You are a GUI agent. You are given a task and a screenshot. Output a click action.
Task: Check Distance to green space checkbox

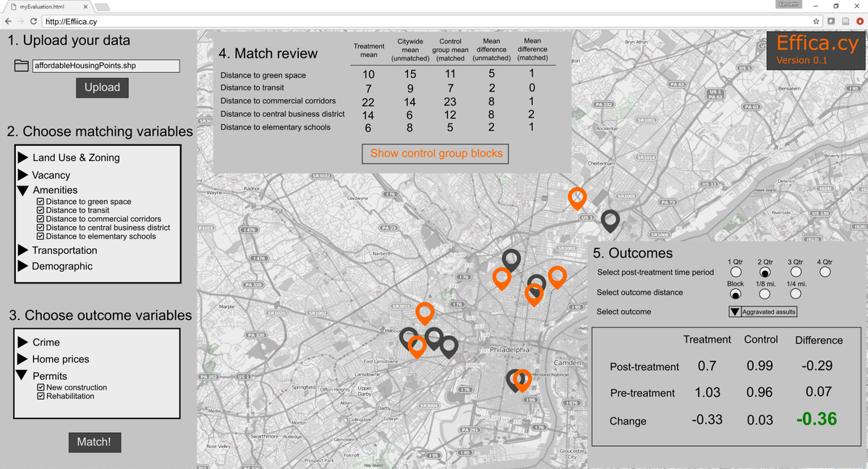[x=41, y=202]
